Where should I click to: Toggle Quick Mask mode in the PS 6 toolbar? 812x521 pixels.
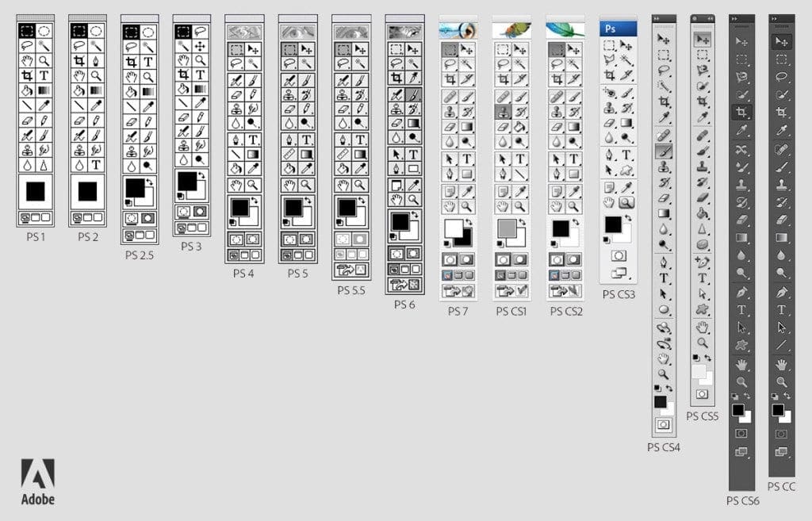[x=413, y=252]
